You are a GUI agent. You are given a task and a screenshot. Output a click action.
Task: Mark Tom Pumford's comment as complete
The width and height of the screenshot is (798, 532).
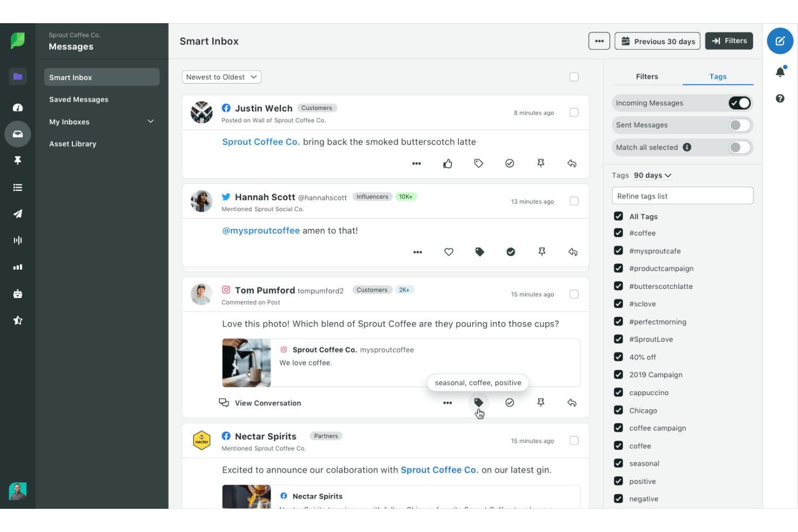click(x=510, y=403)
